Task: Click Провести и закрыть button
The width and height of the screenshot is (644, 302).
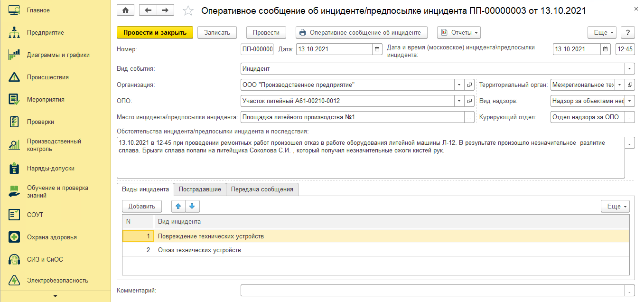Action: click(155, 32)
